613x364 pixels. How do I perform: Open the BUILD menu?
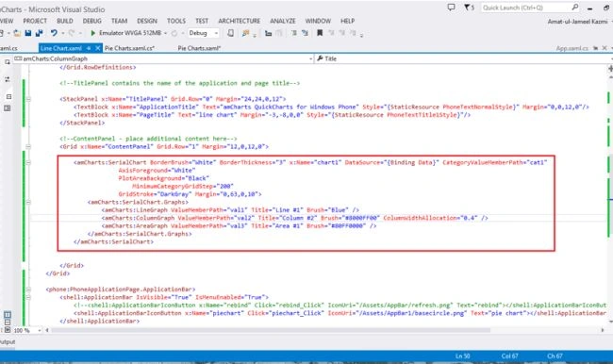(x=64, y=21)
